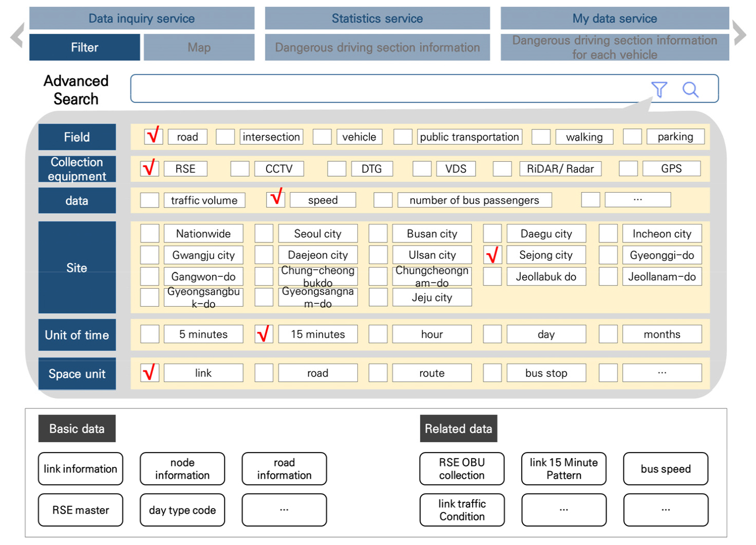Check the walking field checkbox

tap(541, 137)
